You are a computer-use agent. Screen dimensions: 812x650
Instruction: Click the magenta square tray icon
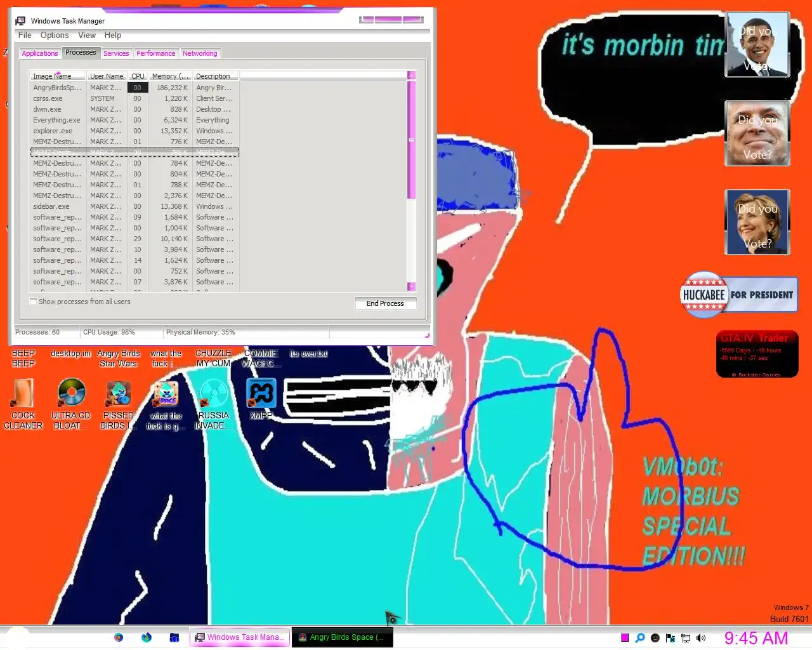tap(625, 637)
